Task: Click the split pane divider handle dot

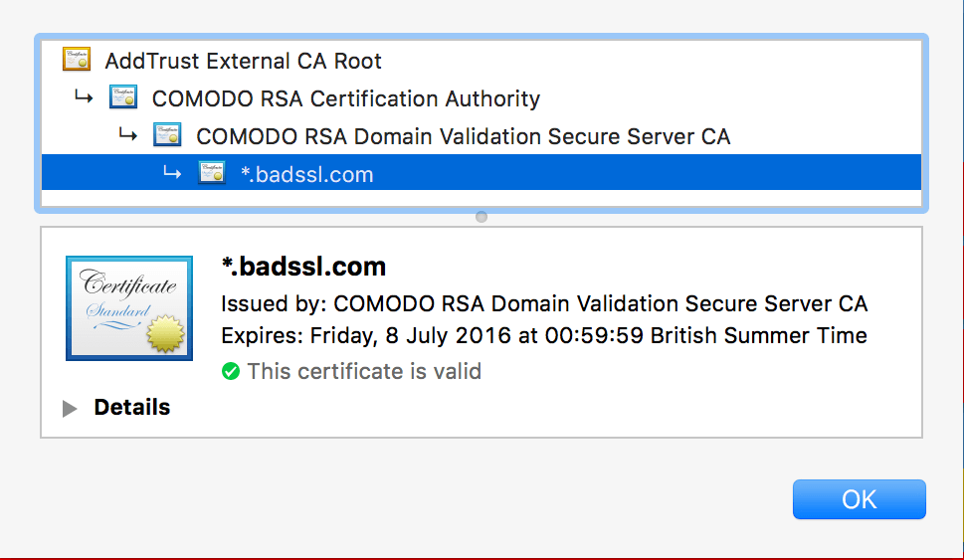Action: point(482,217)
